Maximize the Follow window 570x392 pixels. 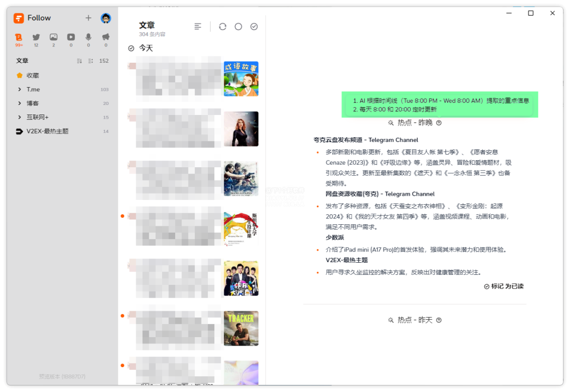(531, 13)
